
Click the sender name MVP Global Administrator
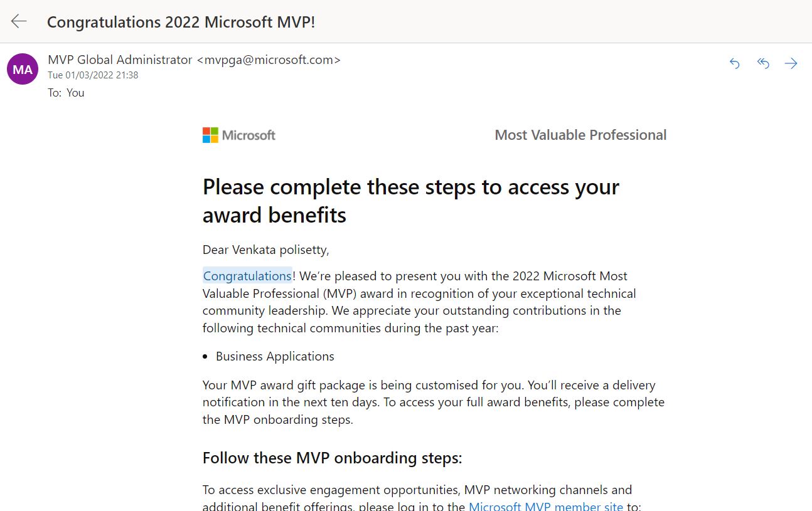[120, 60]
